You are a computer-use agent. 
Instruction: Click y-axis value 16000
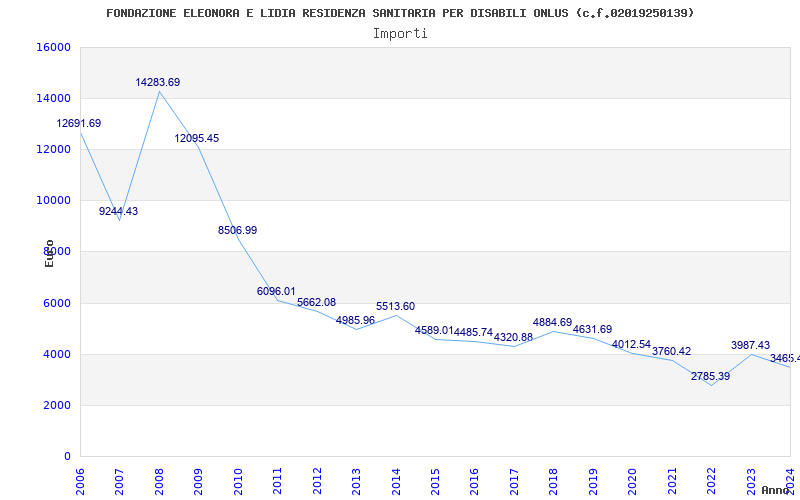pos(53,47)
